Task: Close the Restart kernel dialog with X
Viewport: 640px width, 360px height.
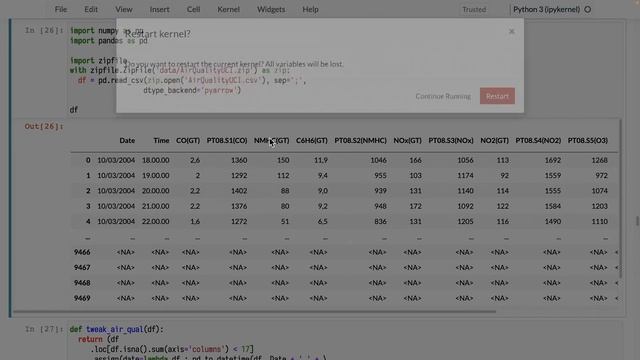Action: point(511,31)
